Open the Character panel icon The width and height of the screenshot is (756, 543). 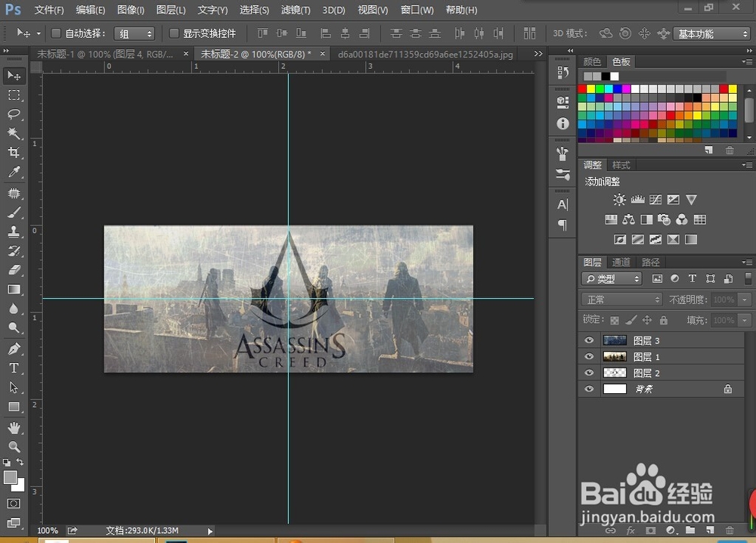pos(562,204)
